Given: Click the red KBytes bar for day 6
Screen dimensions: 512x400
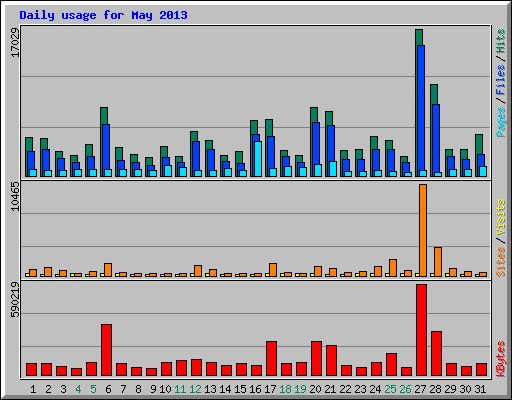Looking at the screenshot, I should (106, 350).
